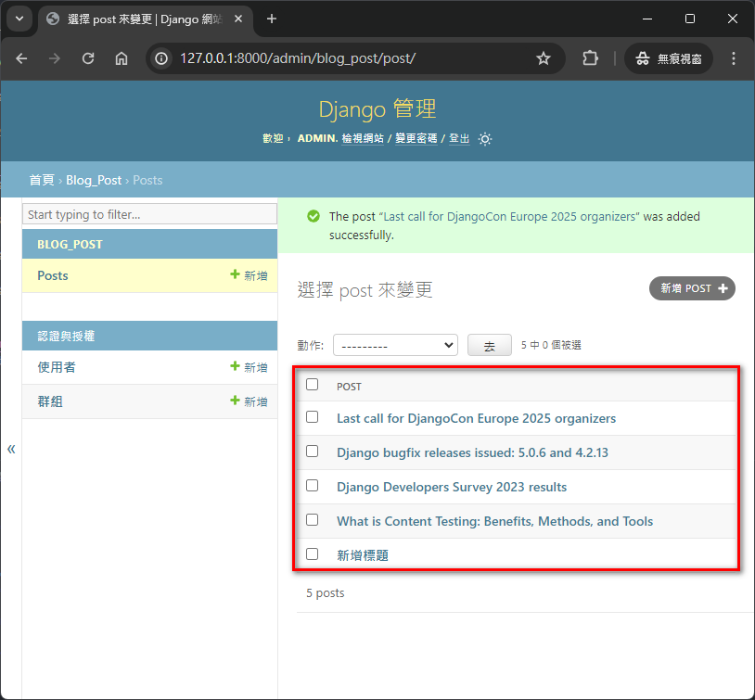Click the POST column header

349,387
